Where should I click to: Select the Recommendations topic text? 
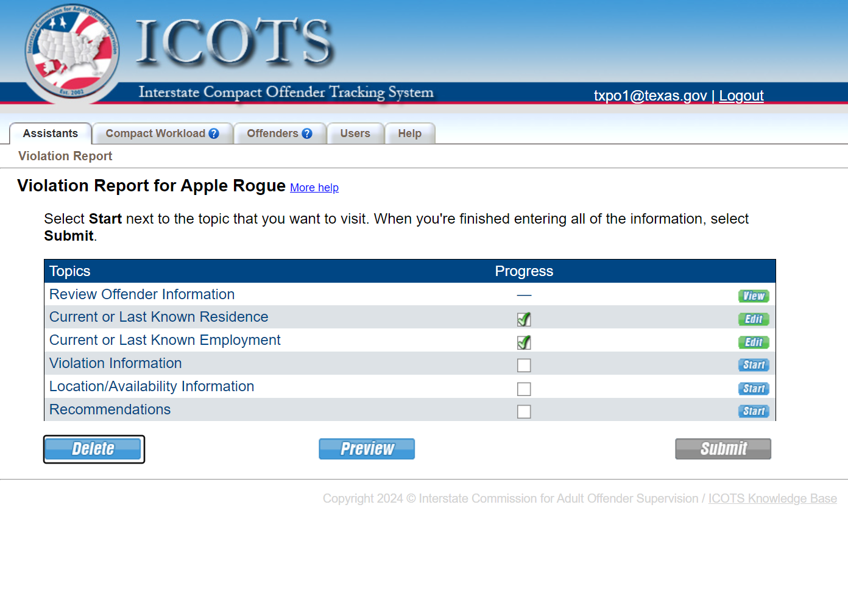110,409
